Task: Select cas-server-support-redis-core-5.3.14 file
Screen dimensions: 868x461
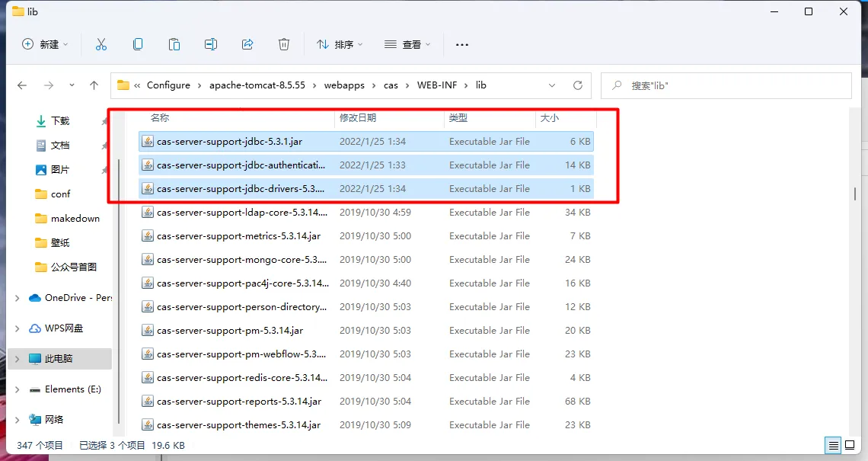Action: coord(366,378)
